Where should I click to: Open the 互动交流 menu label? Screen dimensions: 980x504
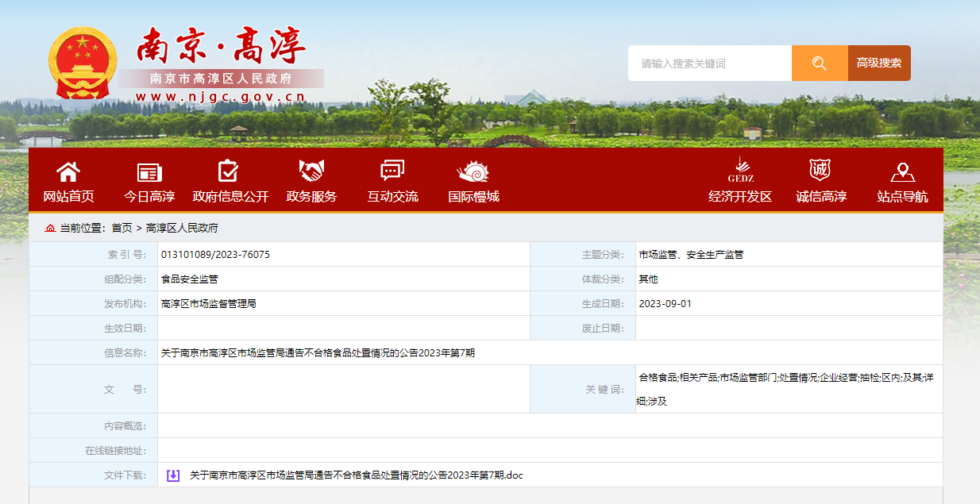[392, 196]
